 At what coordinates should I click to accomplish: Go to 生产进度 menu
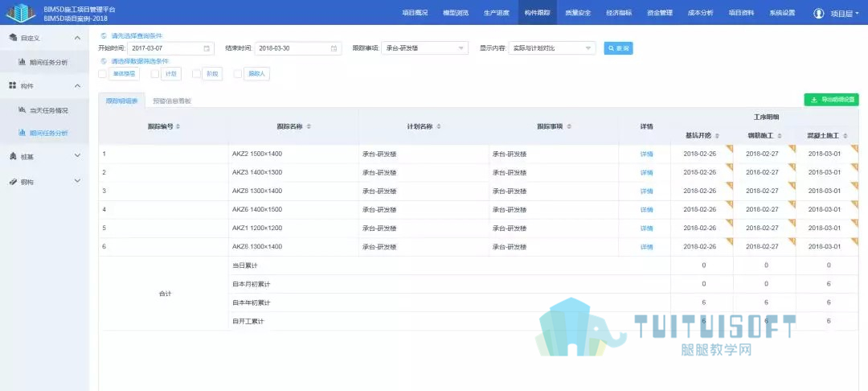coord(496,13)
